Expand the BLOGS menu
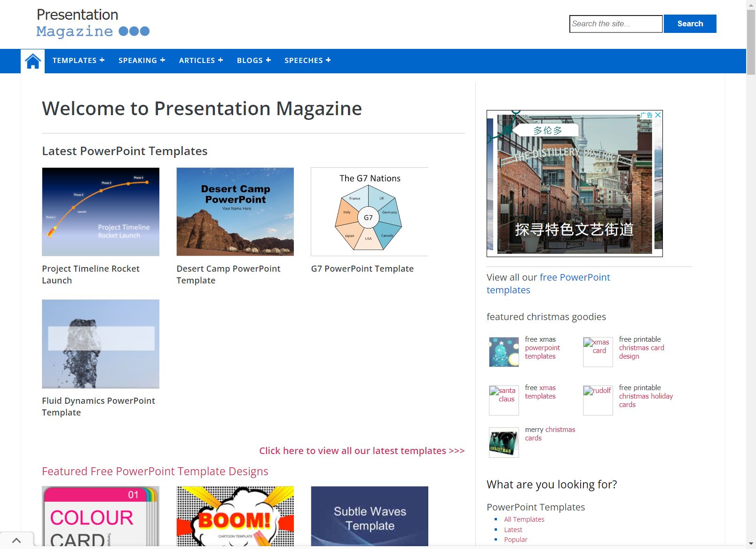 [x=254, y=61]
